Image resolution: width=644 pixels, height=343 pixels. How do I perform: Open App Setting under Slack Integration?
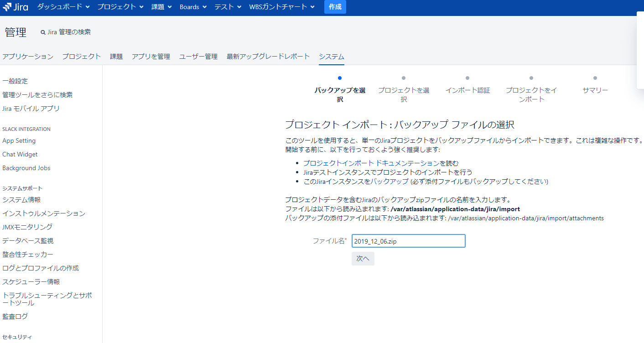coord(19,140)
